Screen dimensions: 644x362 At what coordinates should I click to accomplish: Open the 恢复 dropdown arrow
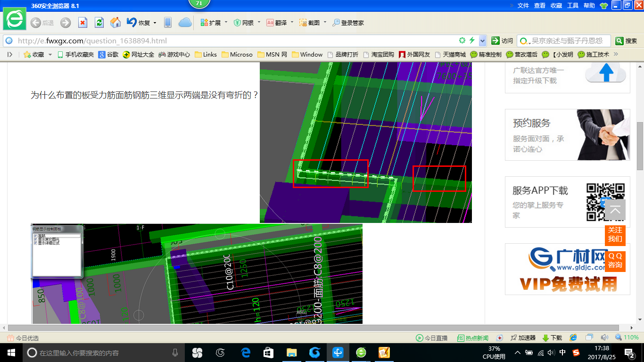(x=155, y=23)
